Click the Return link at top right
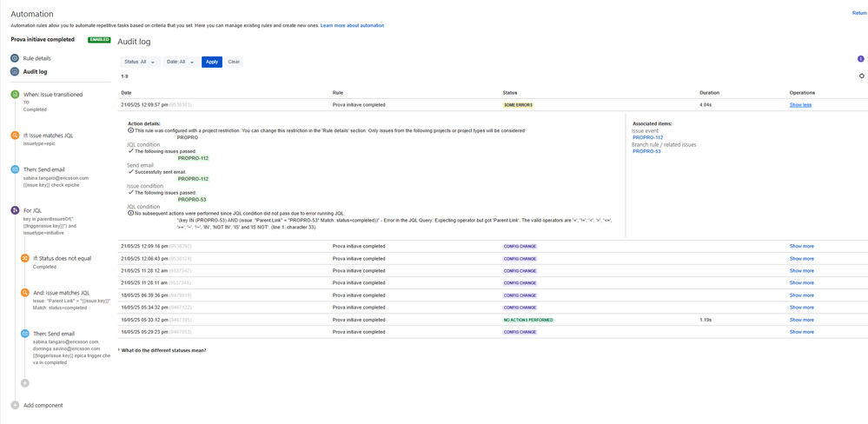868x424 pixels. click(859, 13)
